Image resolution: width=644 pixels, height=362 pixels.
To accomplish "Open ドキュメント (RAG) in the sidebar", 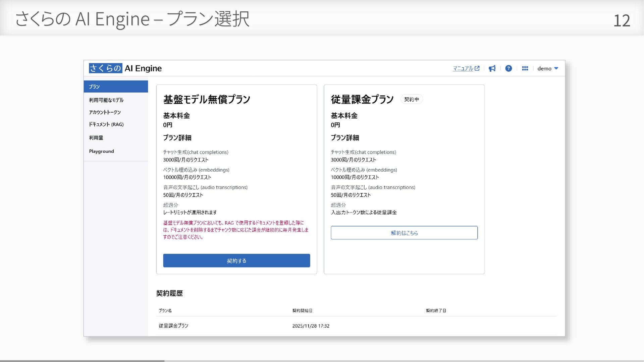I will click(106, 124).
